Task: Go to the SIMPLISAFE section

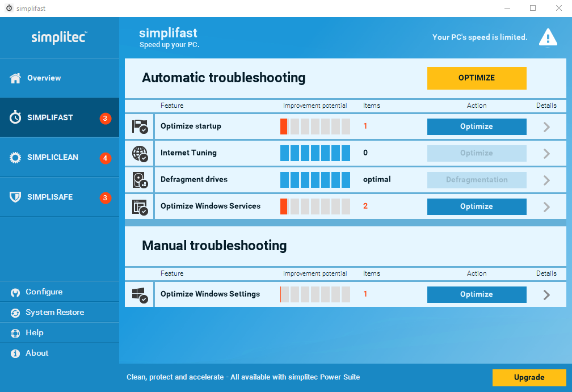Action: click(x=60, y=197)
